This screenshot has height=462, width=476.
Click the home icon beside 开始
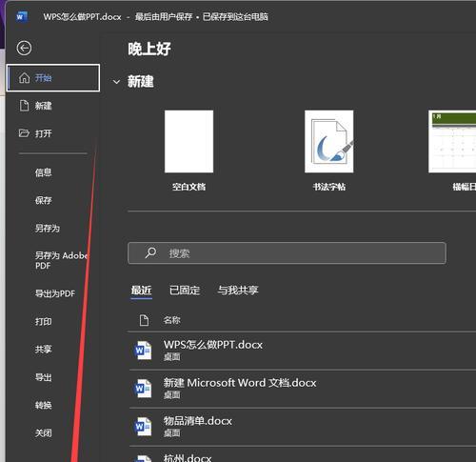(x=24, y=78)
